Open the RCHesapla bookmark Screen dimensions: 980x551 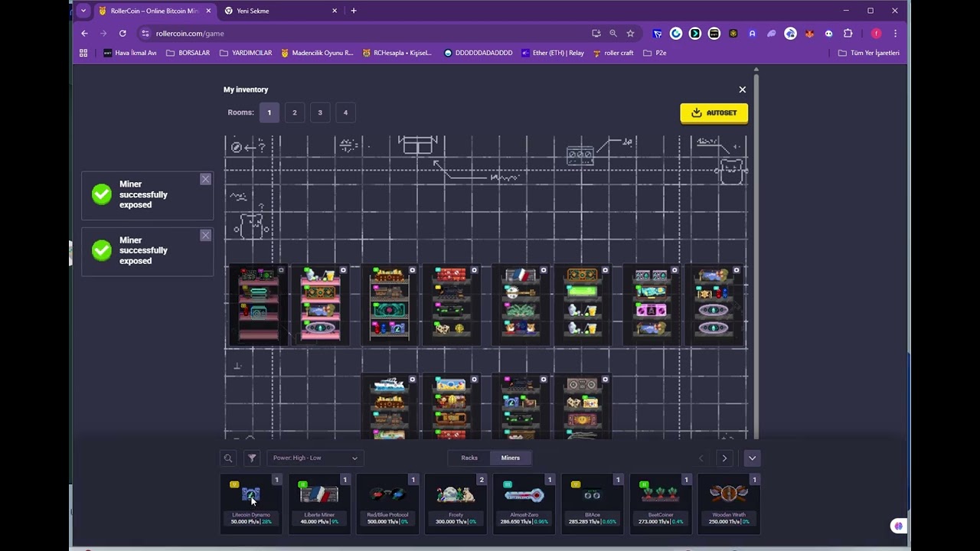[x=397, y=53]
